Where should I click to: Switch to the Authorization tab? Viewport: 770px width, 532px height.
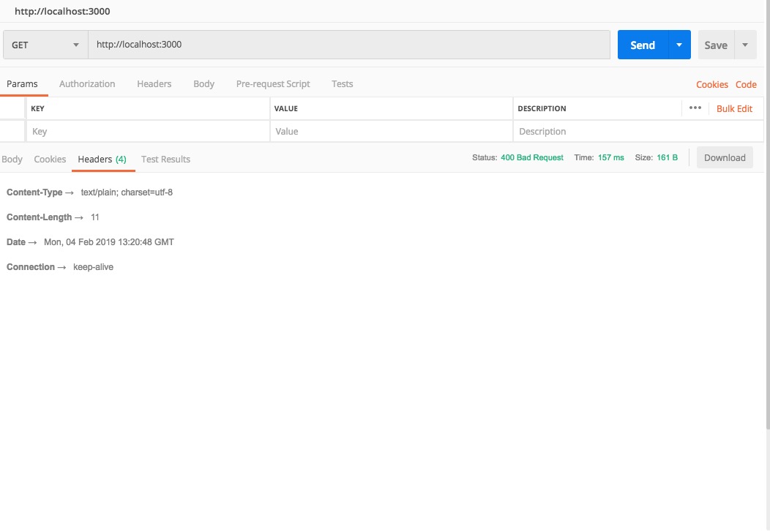coord(86,83)
